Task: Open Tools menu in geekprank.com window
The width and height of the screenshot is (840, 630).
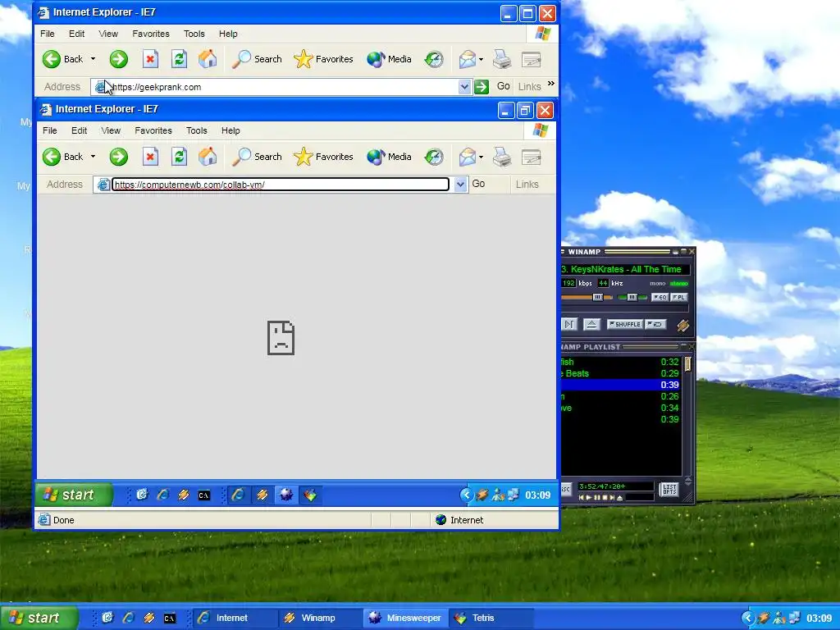Action: [x=194, y=34]
